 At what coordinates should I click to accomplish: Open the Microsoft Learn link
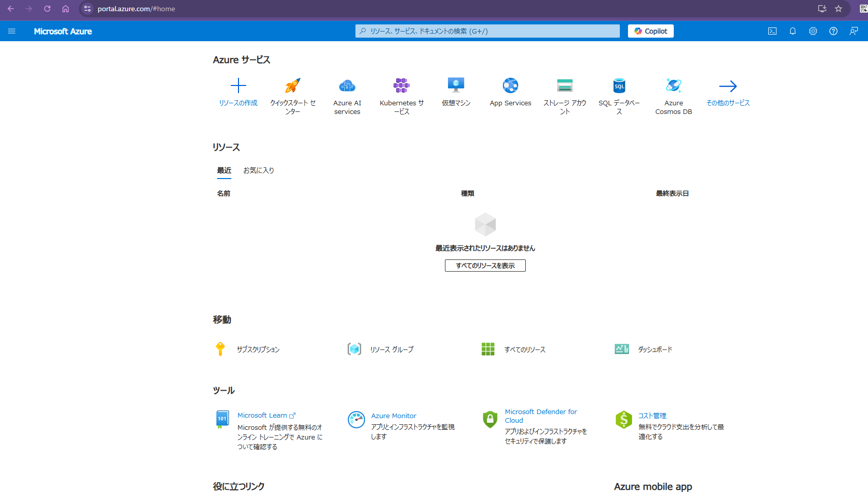266,416
